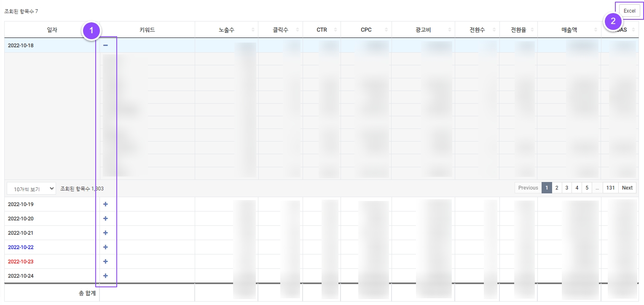Expand the 2022-10-23 row plus icon
The height and width of the screenshot is (305, 644).
pos(106,262)
